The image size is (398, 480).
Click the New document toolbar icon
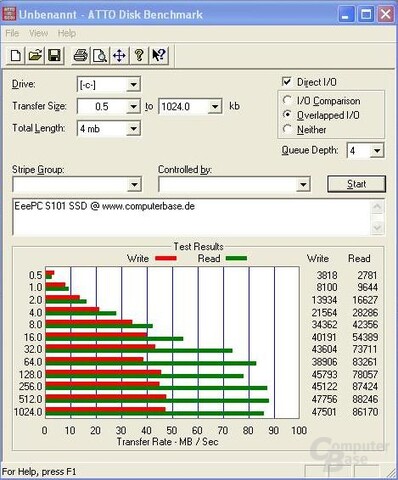click(x=16, y=55)
